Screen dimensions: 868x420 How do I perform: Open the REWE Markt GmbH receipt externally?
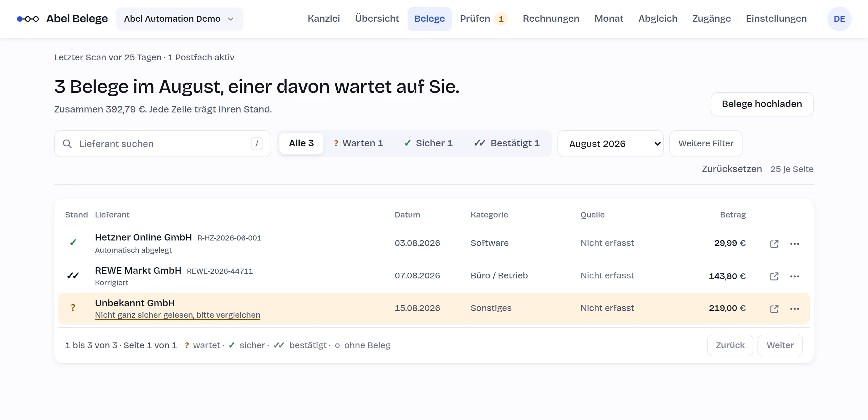pyautogui.click(x=774, y=276)
